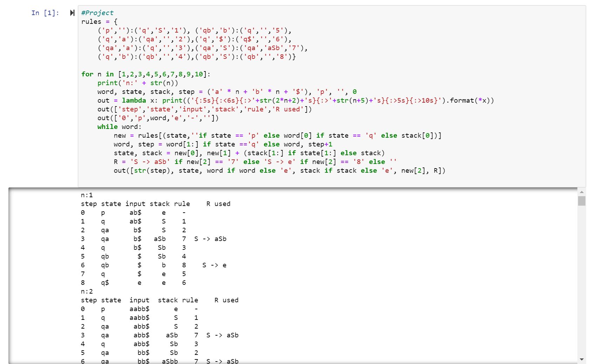Select the 'n:2' output section label
Screen dimensions: 590x364
[x=85, y=291]
